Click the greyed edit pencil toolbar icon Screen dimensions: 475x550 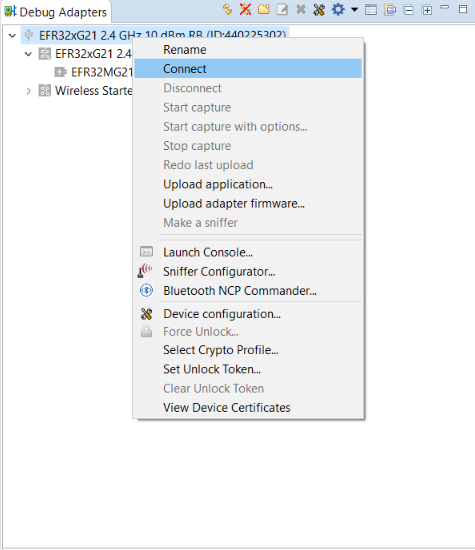point(282,9)
